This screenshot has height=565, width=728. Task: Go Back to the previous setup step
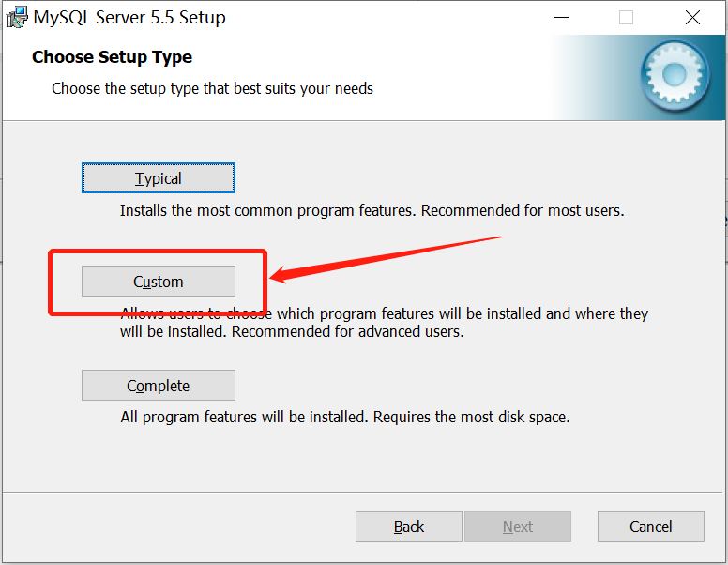[409, 527]
